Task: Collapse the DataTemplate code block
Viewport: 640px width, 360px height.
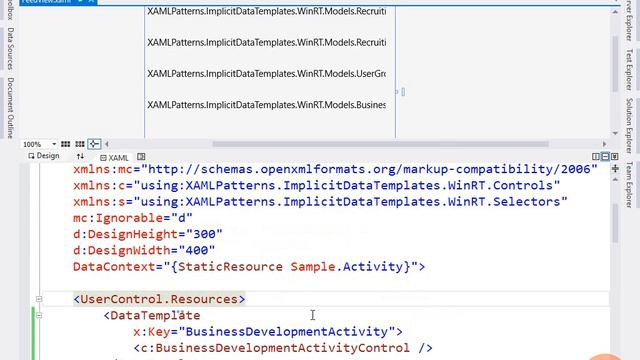Action: pyautogui.click(x=39, y=316)
